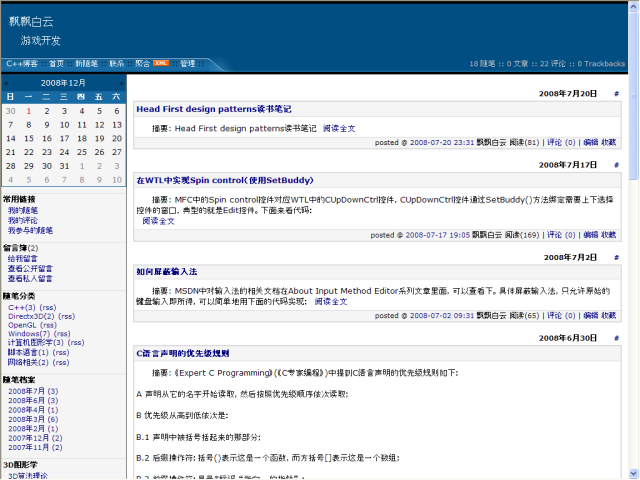640x480 pixels.
Task: Open C++(3) category
Action: click(22, 308)
